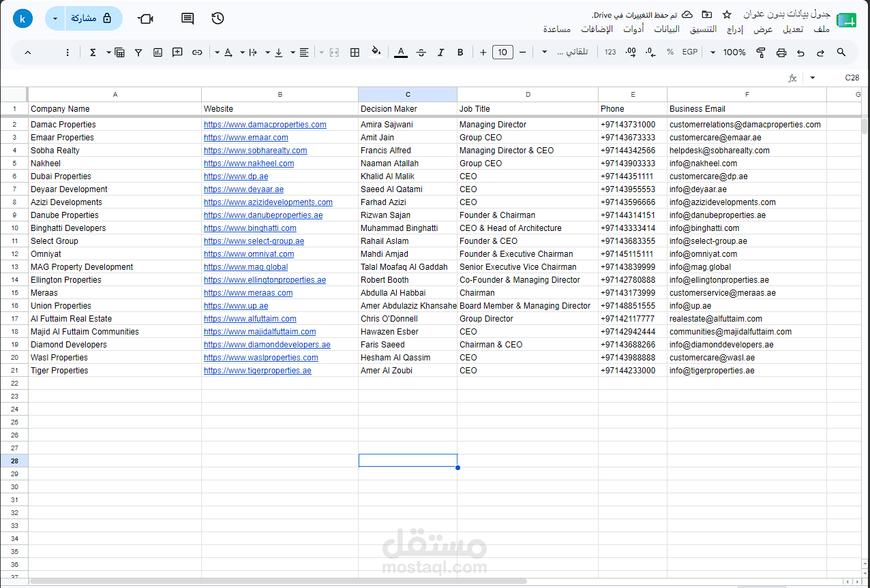Insert a comment with the plus bubble icon
Image resolution: width=870 pixels, height=588 pixels.
pyautogui.click(x=177, y=52)
